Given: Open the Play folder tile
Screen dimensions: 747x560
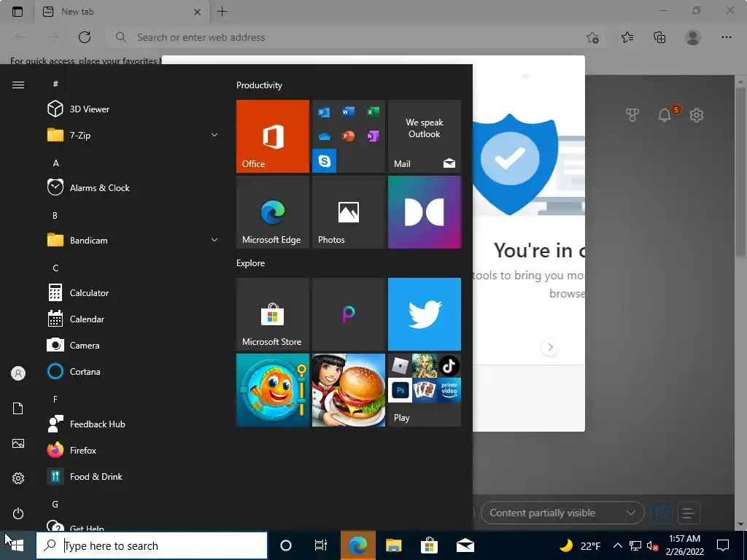Looking at the screenshot, I should pos(425,390).
